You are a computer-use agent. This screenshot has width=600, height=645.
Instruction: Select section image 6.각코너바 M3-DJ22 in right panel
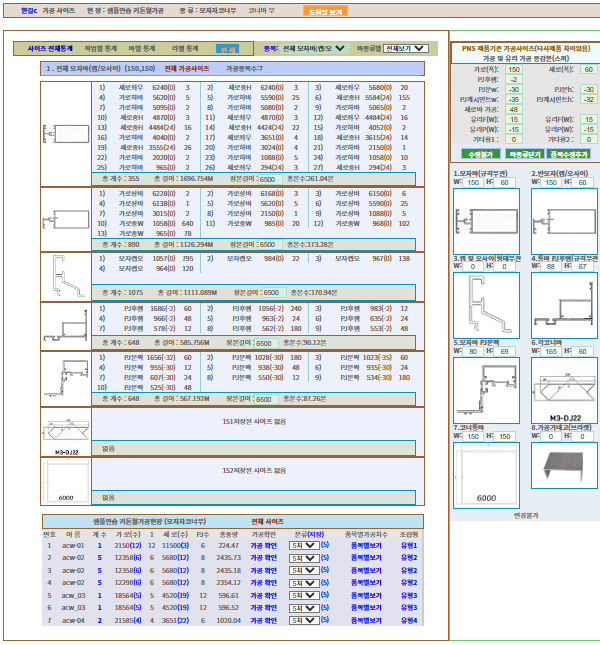(x=564, y=390)
